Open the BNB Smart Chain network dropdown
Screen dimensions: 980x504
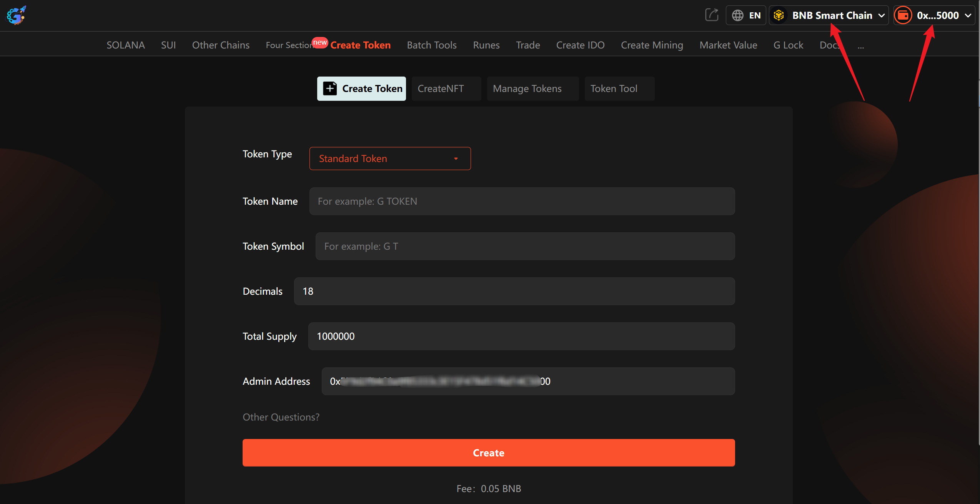click(832, 15)
